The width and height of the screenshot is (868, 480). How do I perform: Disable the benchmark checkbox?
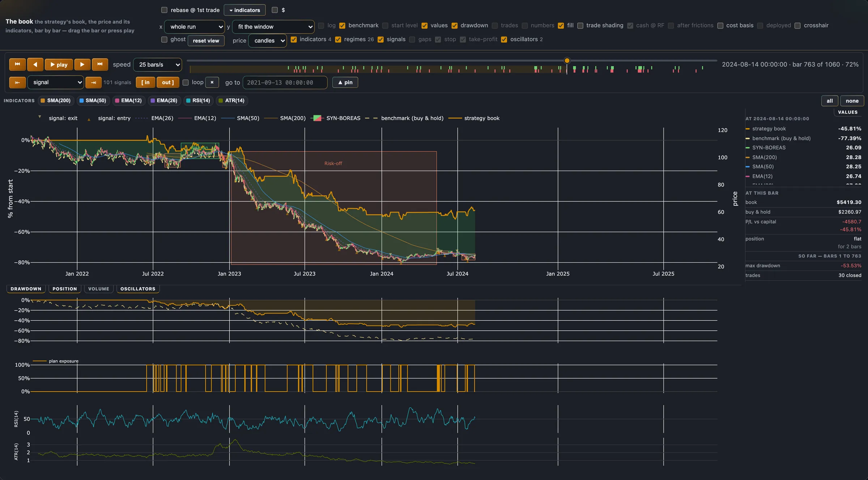[342, 25]
